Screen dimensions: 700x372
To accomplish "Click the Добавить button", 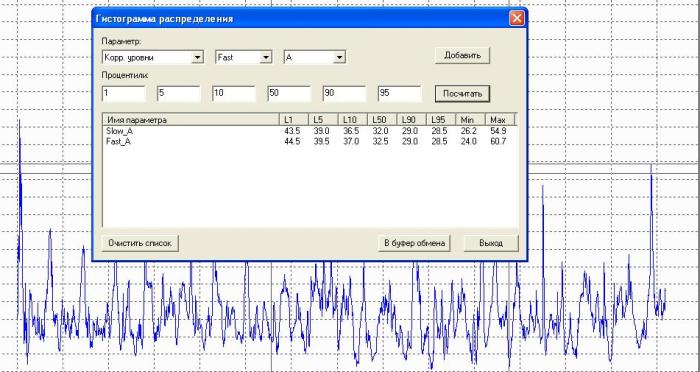I will click(462, 56).
